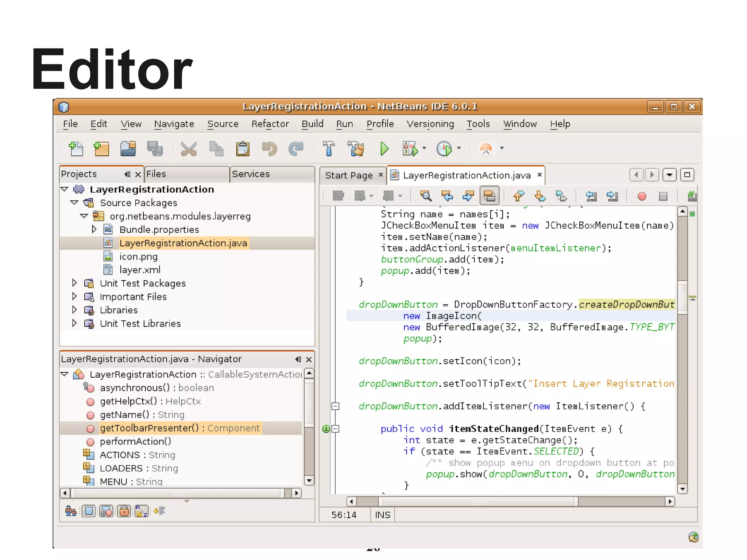
Task: Toggle Show Non-Public Members lock filter
Action: pyautogui.click(x=124, y=511)
